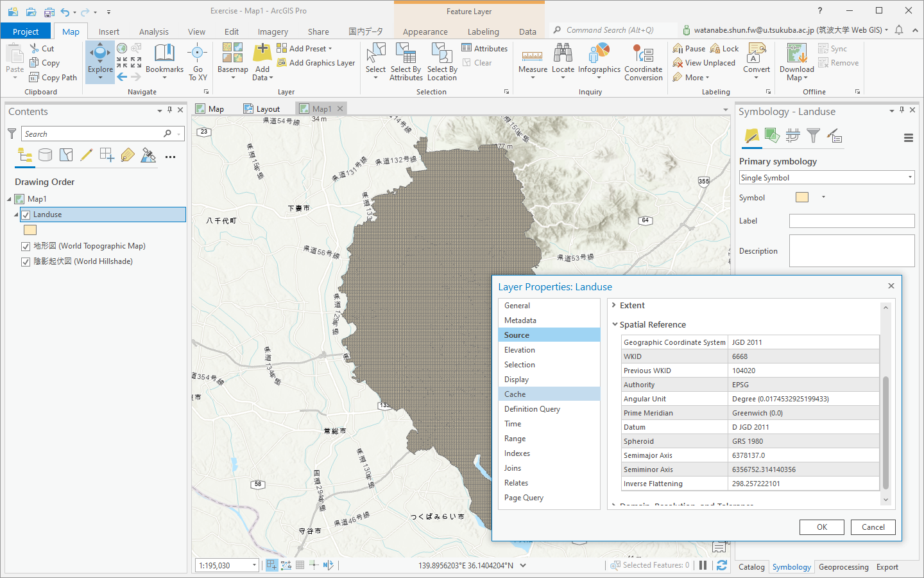The width and height of the screenshot is (924, 578).
Task: Activate the Select features tool
Action: pos(375,62)
